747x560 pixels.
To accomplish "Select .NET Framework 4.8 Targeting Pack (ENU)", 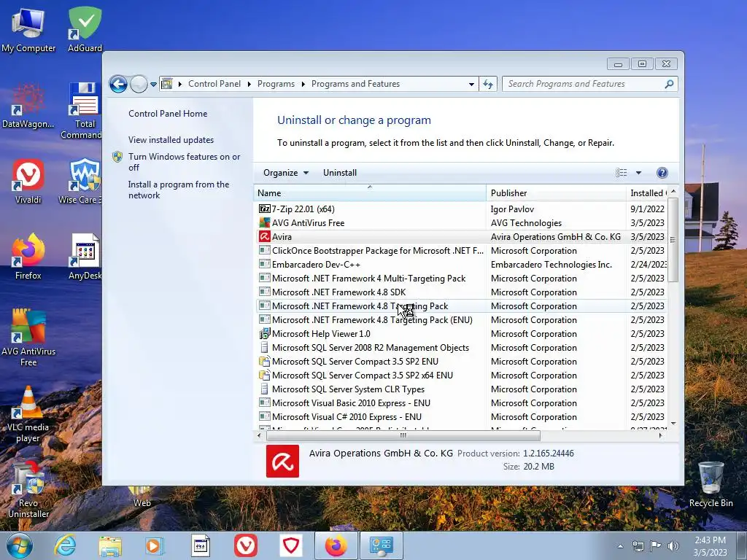I will [461, 320].
